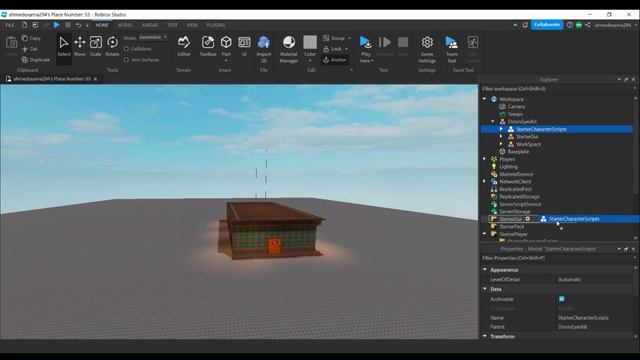This screenshot has height=360, width=640.
Task: Collapse the Data properties section
Action: point(485,289)
